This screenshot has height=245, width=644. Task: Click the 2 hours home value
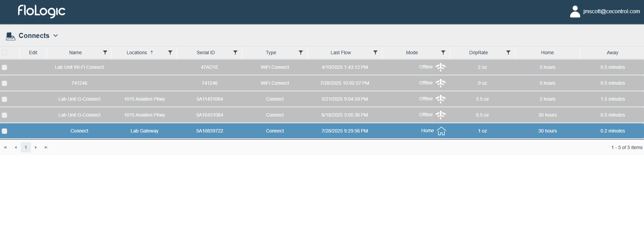[547, 99]
